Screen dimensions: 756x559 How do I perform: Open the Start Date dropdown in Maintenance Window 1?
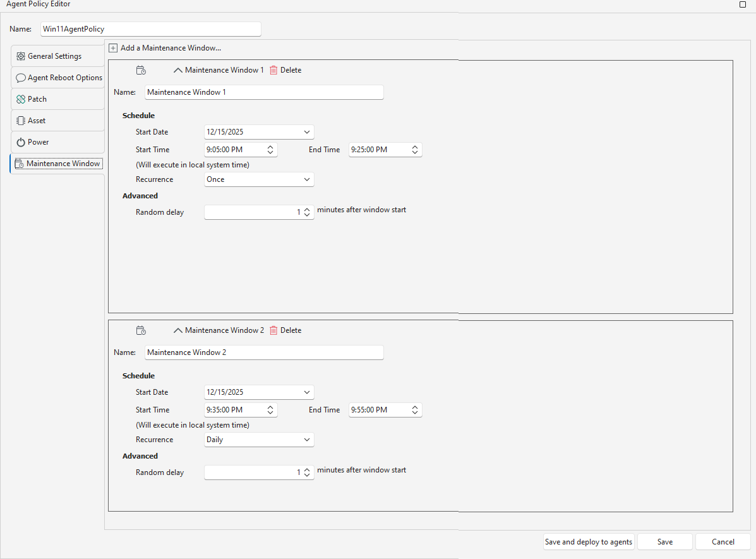click(307, 132)
